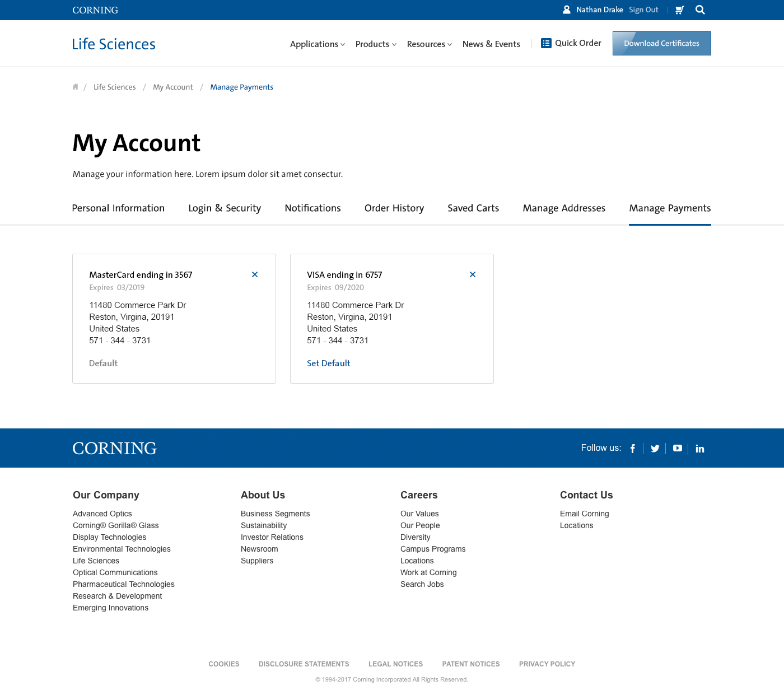Open Legal Notices footer link
The height and width of the screenshot is (695, 784).
click(396, 664)
